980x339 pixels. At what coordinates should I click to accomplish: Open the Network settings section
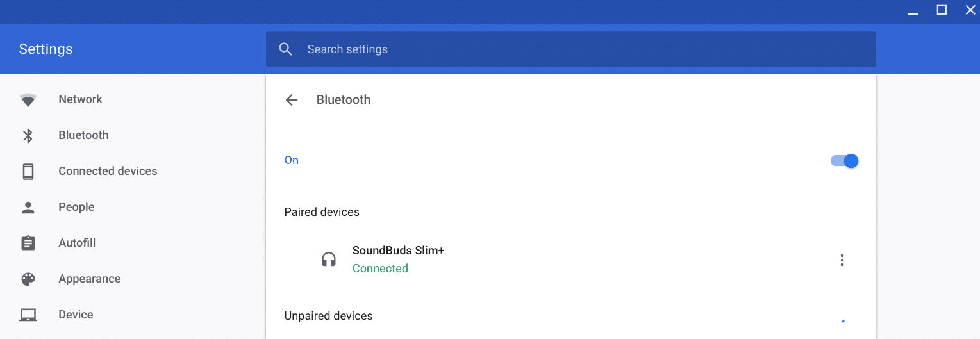[x=80, y=99]
